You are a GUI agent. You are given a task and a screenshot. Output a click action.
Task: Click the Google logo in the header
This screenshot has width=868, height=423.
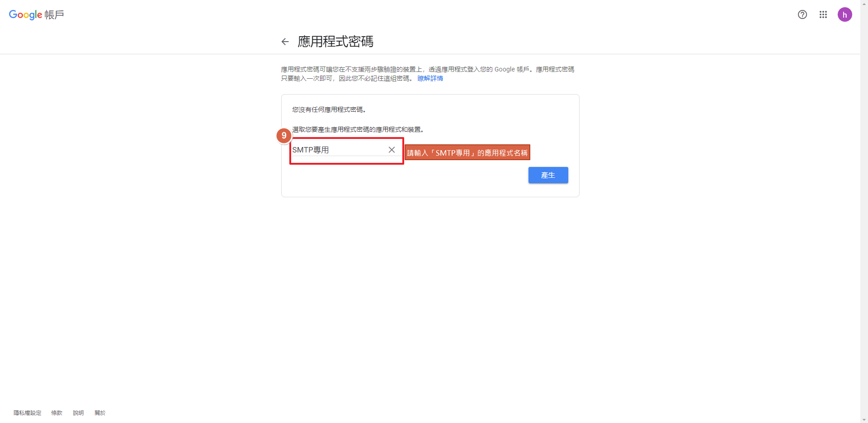pyautogui.click(x=25, y=14)
